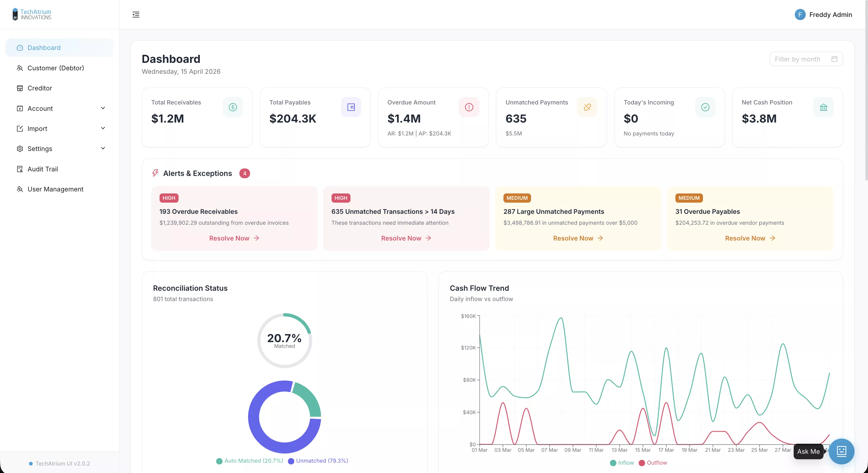Viewport: 868px width, 473px height.
Task: Click the Import pencil-square icon
Action: coord(20,129)
